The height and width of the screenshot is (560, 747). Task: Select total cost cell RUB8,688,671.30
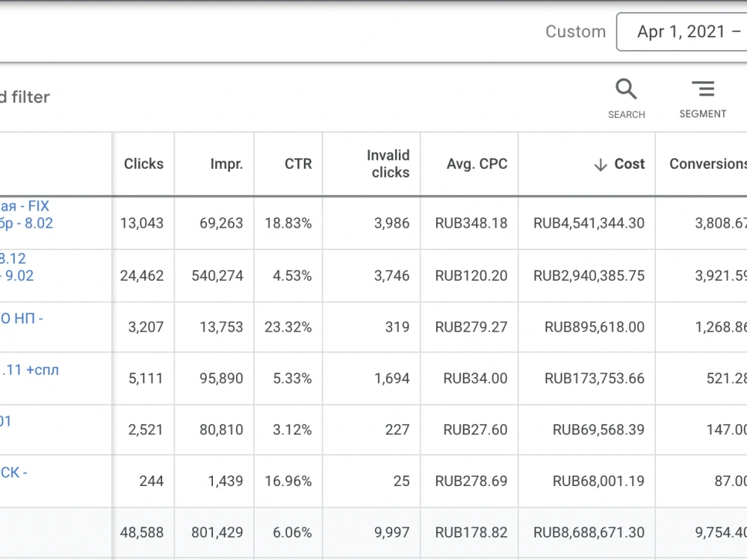click(589, 532)
